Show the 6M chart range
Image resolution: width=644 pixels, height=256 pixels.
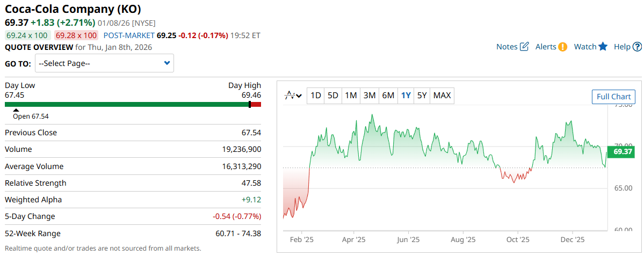pyautogui.click(x=388, y=96)
